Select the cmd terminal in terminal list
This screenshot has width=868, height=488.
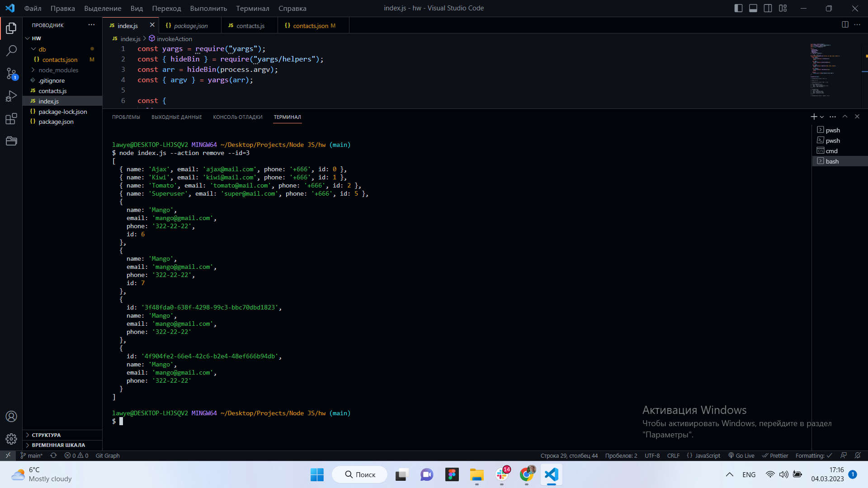point(831,150)
